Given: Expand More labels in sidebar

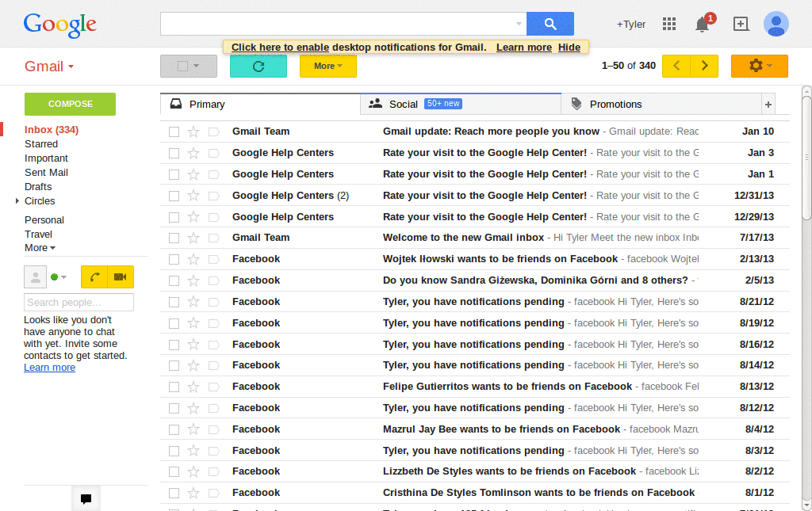Looking at the screenshot, I should coord(40,248).
